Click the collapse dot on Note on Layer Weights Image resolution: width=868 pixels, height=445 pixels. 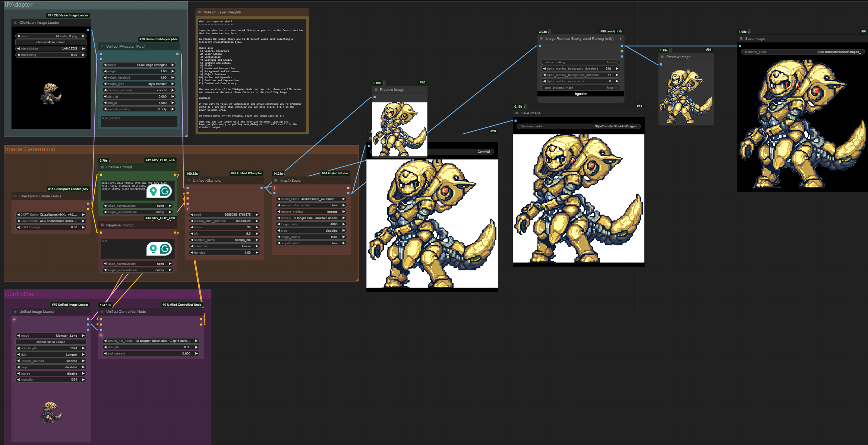click(x=199, y=12)
